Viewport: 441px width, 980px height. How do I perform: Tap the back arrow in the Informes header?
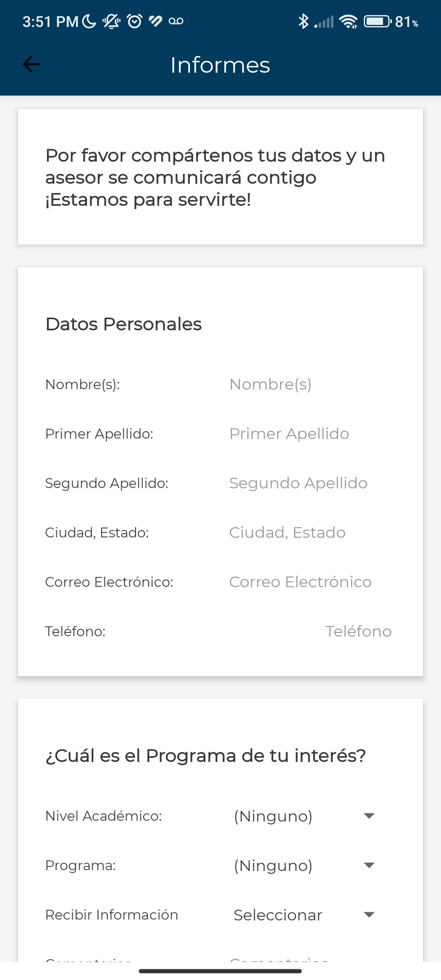pos(31,64)
